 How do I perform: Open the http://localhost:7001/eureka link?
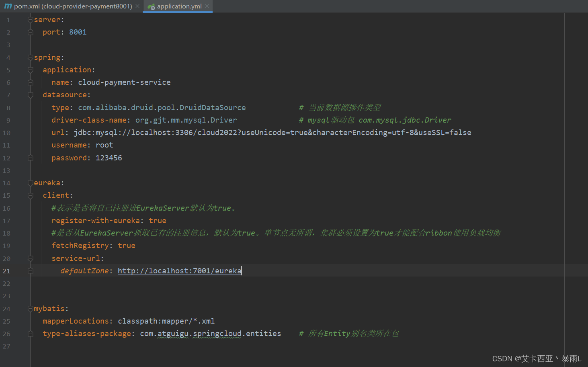[x=179, y=271]
